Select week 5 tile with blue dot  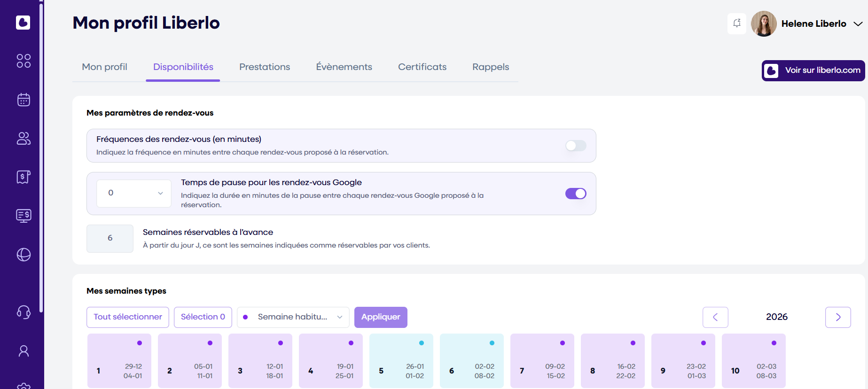click(401, 361)
